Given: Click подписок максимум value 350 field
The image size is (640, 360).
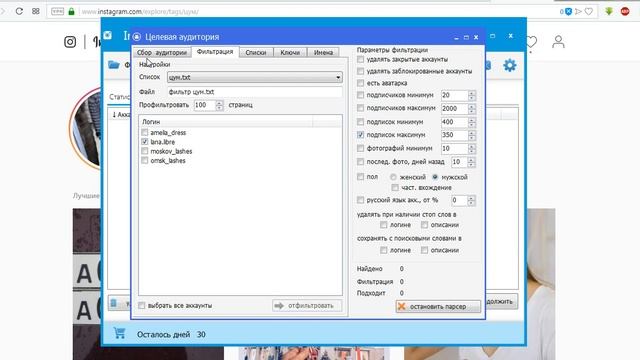Looking at the screenshot, I should (x=454, y=135).
